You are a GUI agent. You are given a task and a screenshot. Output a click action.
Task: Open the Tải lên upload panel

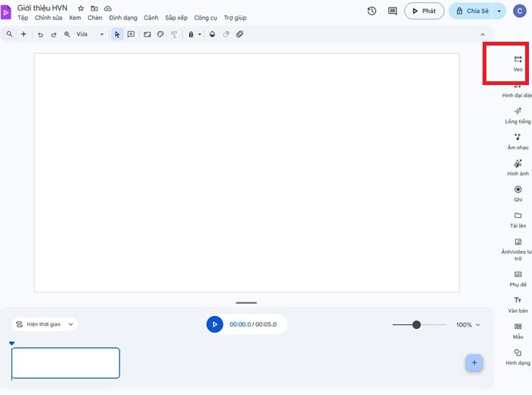tap(518, 218)
